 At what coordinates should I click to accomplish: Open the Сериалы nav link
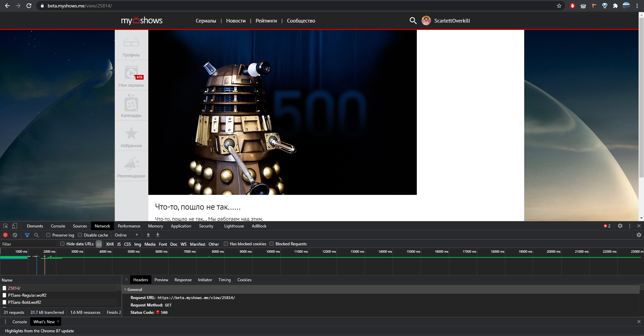[206, 21]
